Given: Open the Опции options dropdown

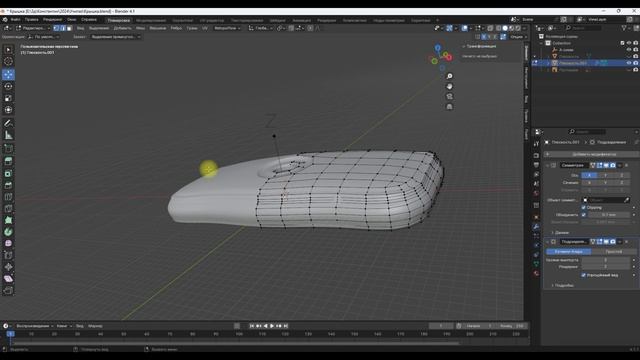Looking at the screenshot, I should click(518, 37).
